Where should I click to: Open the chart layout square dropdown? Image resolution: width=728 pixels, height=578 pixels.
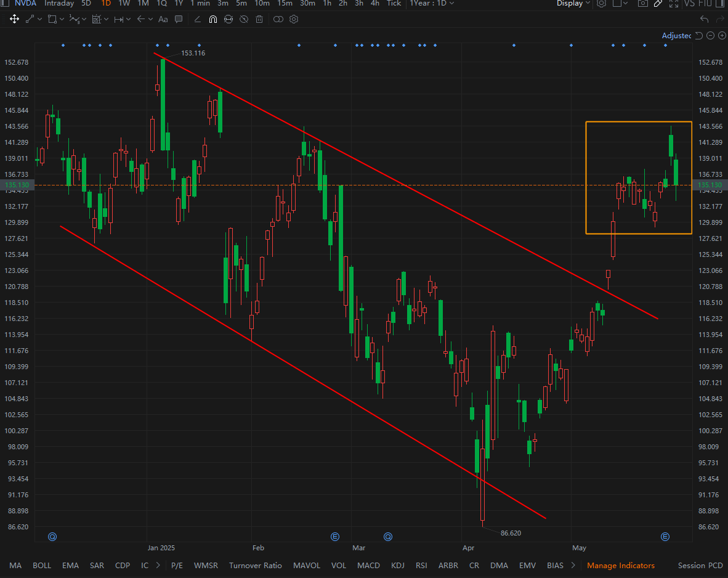click(621, 3)
